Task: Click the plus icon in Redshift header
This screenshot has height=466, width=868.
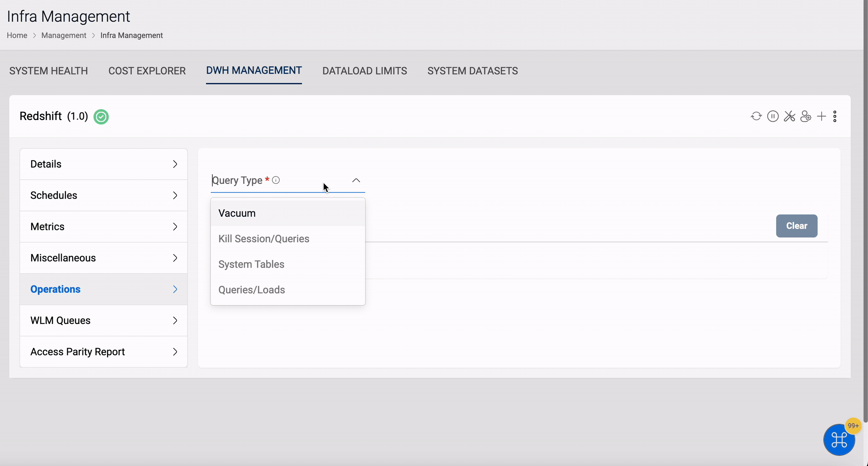Action: click(x=821, y=116)
